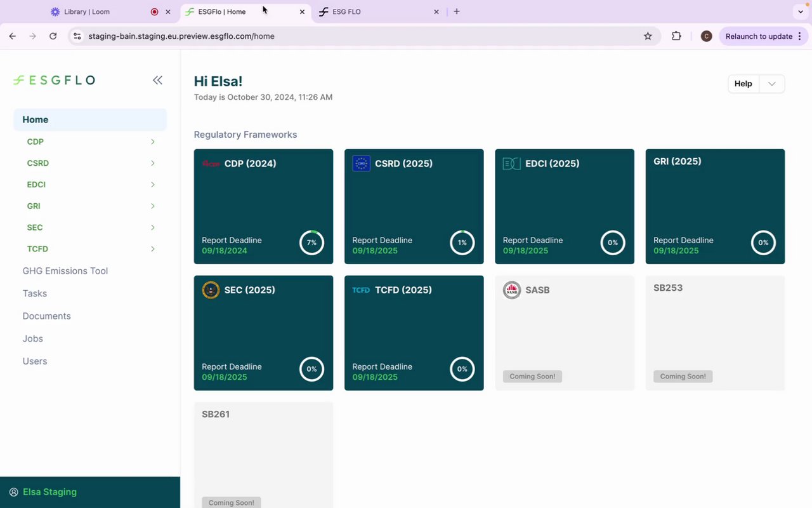Click CDP 7% progress ring
812x508 pixels.
pos(311,243)
